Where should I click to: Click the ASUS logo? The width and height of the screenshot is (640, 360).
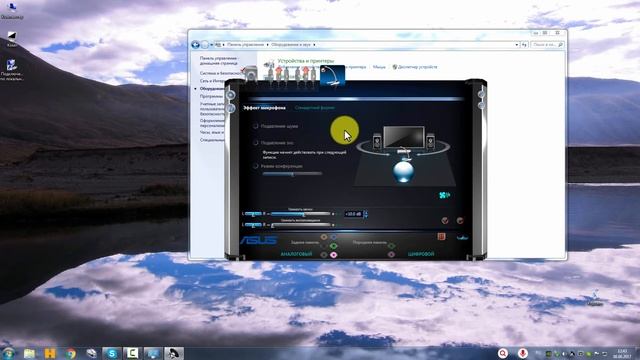258,240
